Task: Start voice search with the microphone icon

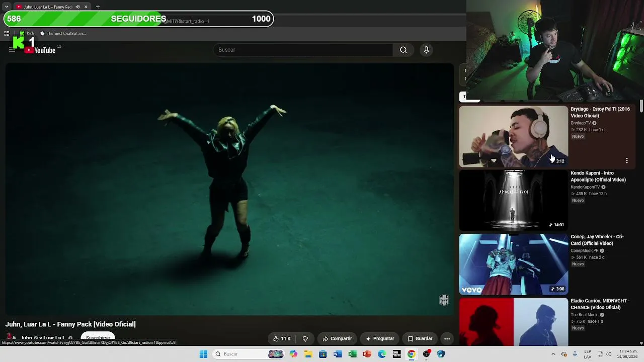Action: point(426,50)
